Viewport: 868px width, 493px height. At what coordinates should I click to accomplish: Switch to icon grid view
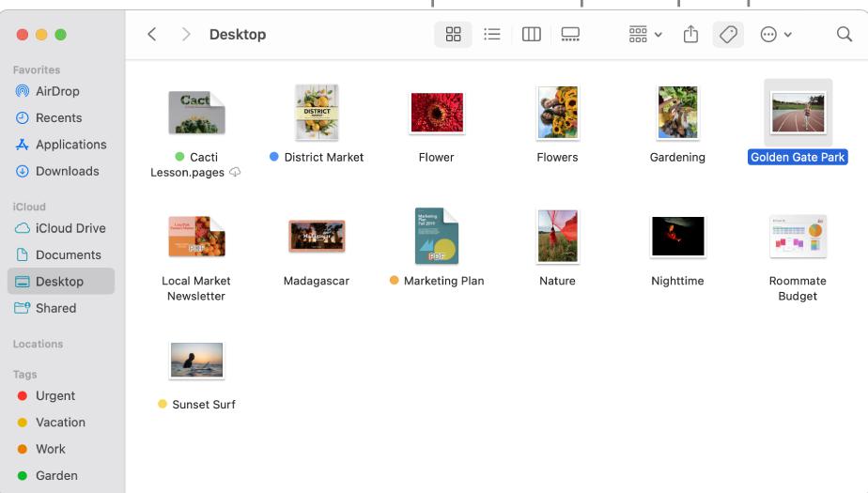tap(453, 35)
